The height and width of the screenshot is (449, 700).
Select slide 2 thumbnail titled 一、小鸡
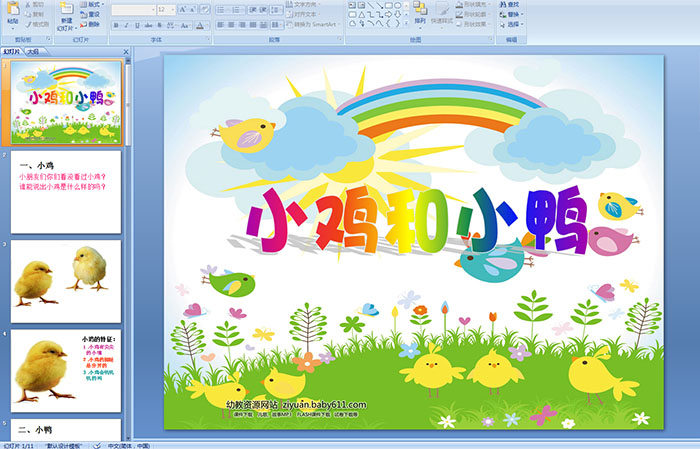pos(66,192)
